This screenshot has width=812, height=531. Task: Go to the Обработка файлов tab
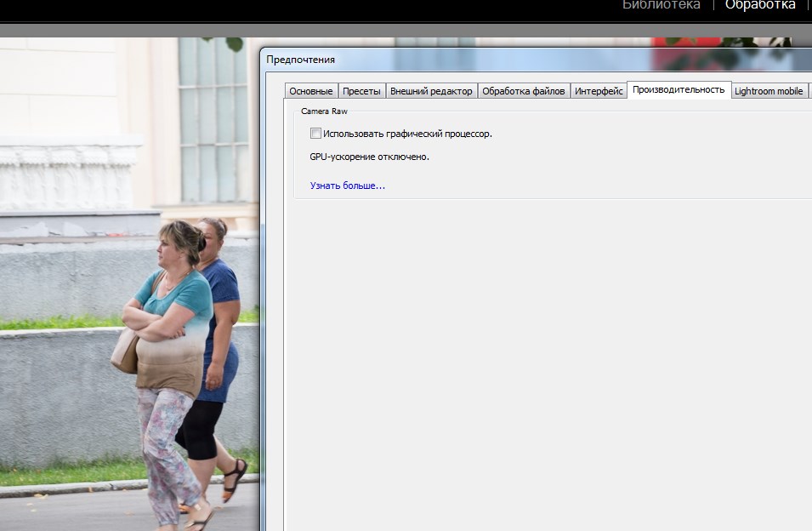click(523, 91)
